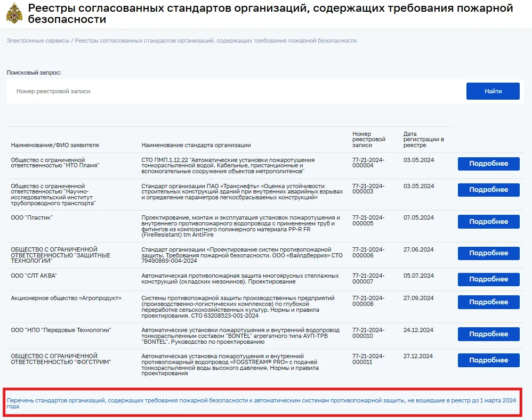The image size is (532, 420).
Task: Select applicant ООО "НПО "Передовые Технологии"
Action: click(x=61, y=330)
